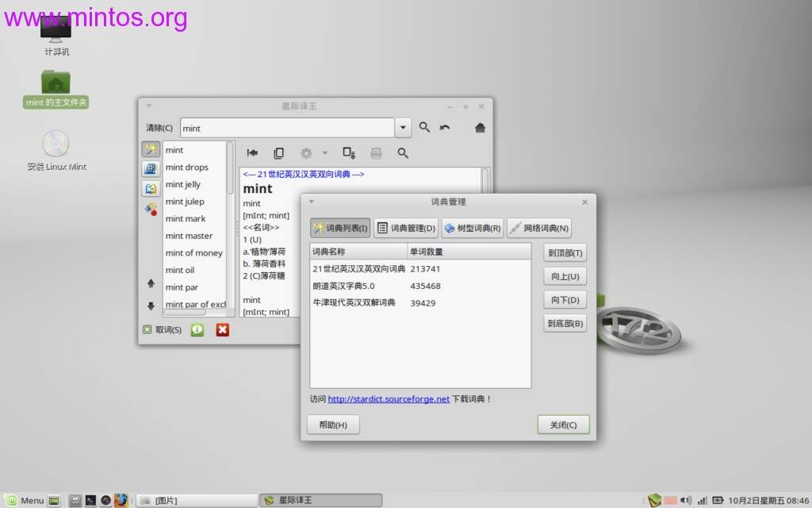This screenshot has height=508, width=812.
Task: Click the 向下(D) button
Action: [x=565, y=299]
